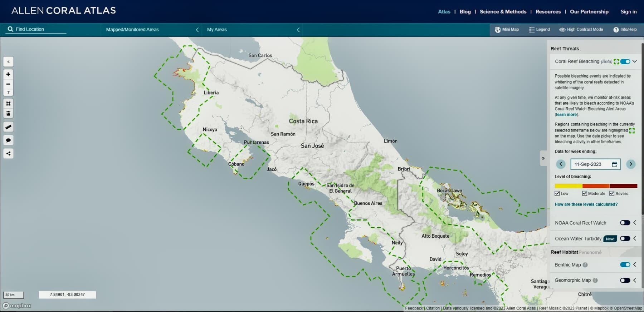Open the Resources page

[548, 12]
